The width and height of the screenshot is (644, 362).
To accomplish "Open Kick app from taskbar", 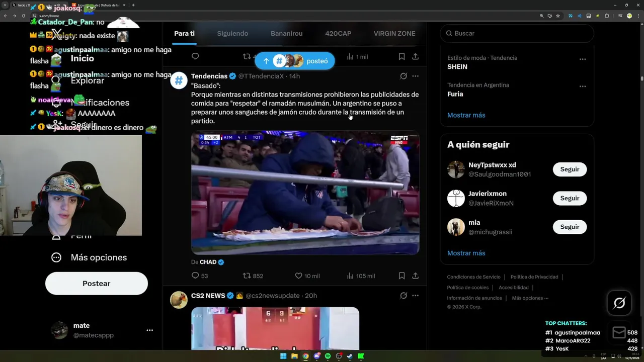I will pyautogui.click(x=361, y=356).
